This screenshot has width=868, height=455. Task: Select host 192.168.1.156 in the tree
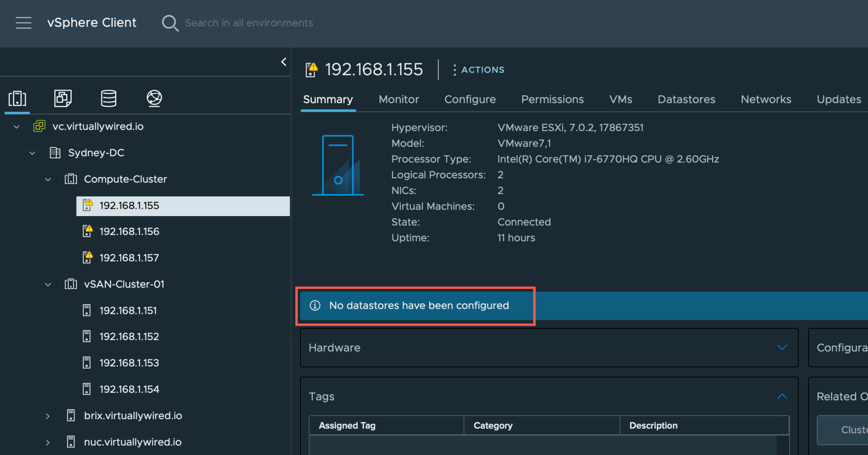(x=129, y=231)
